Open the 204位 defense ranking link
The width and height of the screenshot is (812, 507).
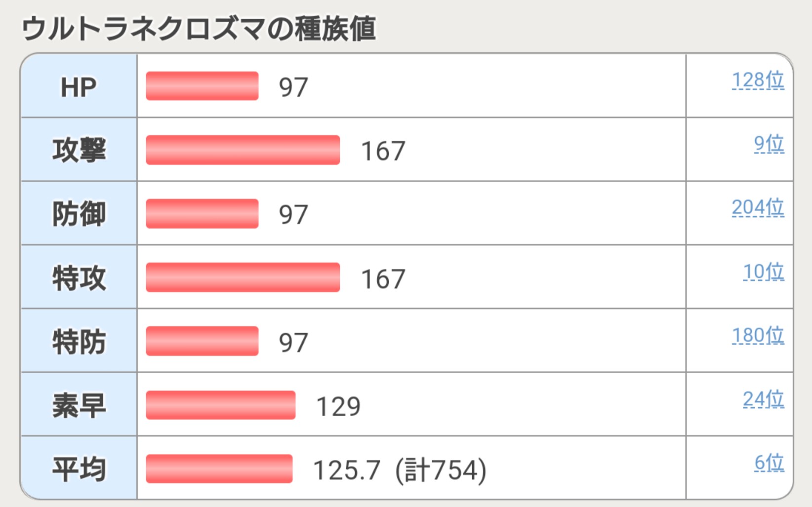[757, 207]
